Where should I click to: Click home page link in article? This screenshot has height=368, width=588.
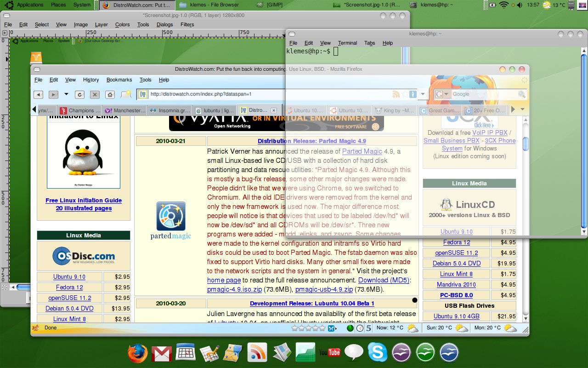pyautogui.click(x=224, y=280)
